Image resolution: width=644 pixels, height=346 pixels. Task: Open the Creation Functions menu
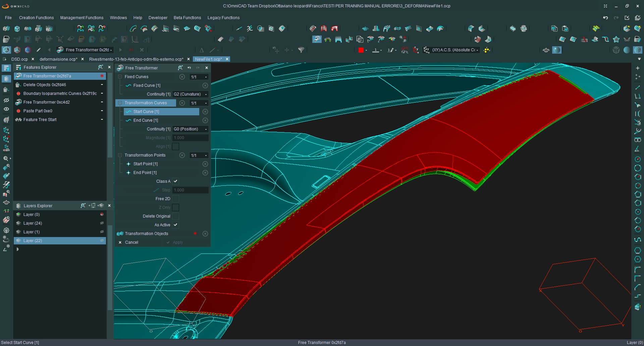pos(36,18)
